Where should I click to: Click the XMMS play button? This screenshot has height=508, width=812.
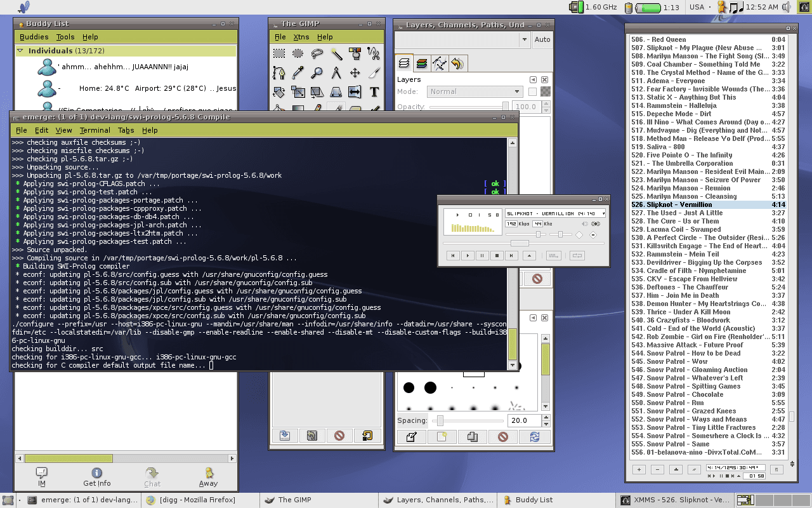coord(468,255)
